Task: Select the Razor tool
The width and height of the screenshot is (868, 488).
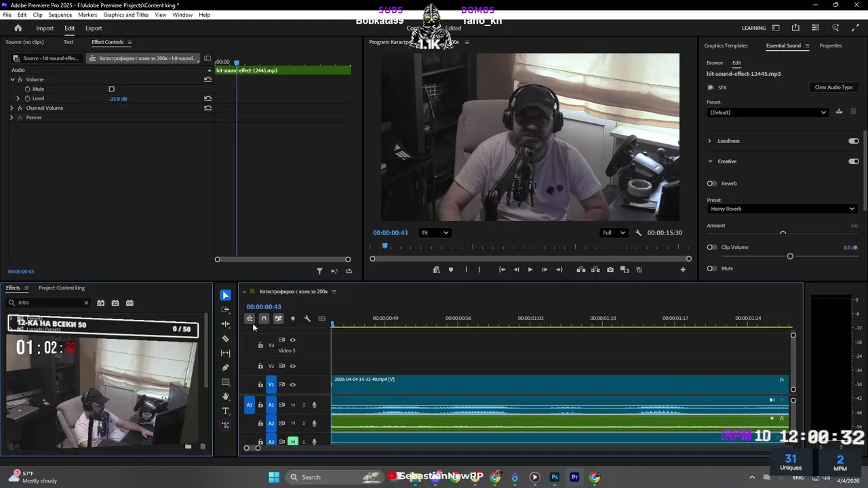Action: (x=226, y=339)
